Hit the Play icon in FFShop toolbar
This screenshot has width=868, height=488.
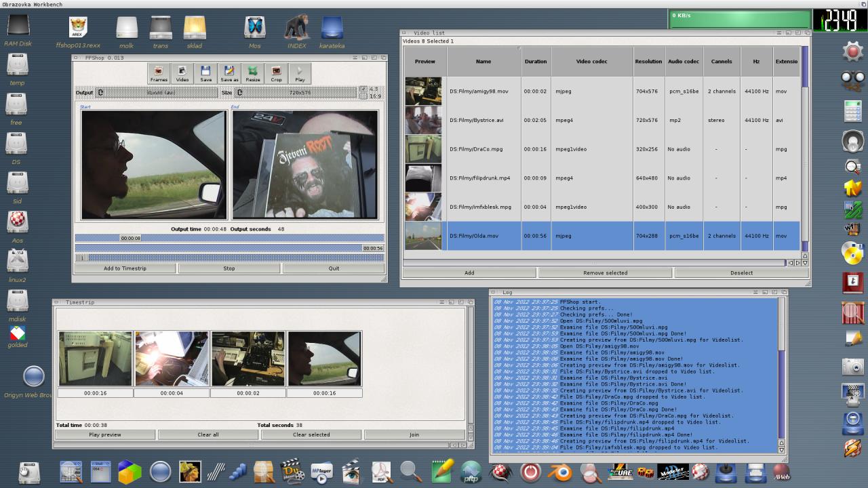click(x=300, y=73)
